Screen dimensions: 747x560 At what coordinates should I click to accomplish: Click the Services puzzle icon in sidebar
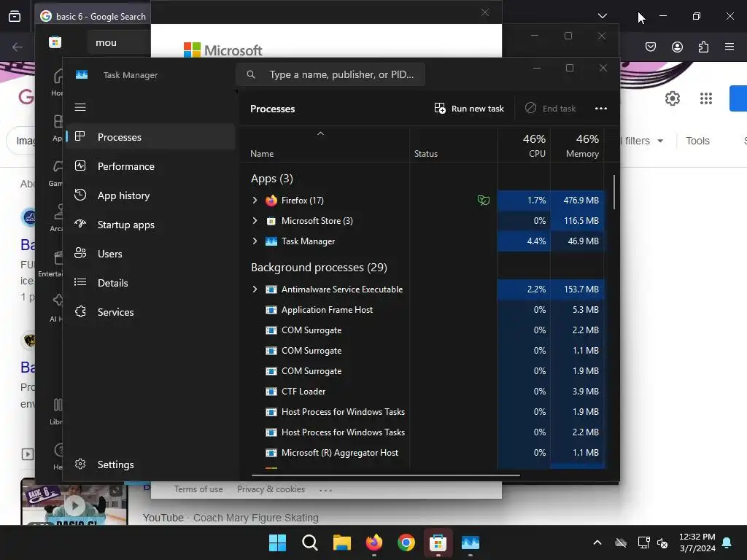point(80,311)
